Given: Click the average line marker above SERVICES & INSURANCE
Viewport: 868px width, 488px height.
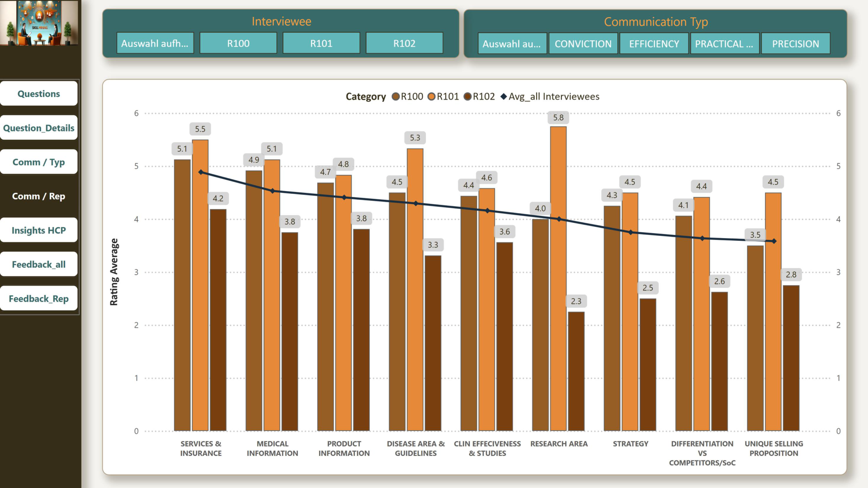Looking at the screenshot, I should point(201,172).
